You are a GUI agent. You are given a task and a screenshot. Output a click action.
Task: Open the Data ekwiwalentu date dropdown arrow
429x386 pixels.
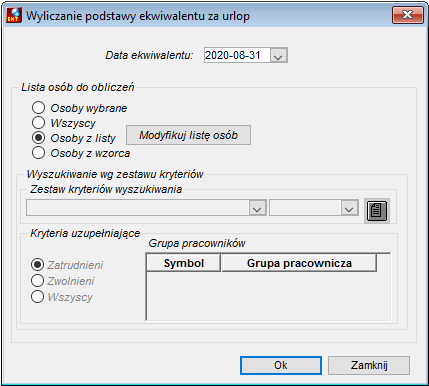coord(278,55)
